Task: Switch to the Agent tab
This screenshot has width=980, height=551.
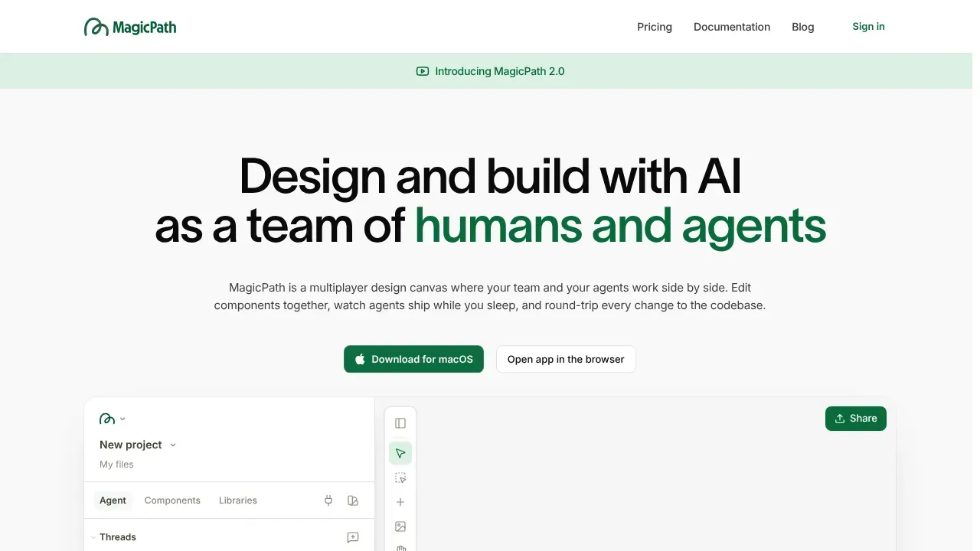Action: pos(113,500)
